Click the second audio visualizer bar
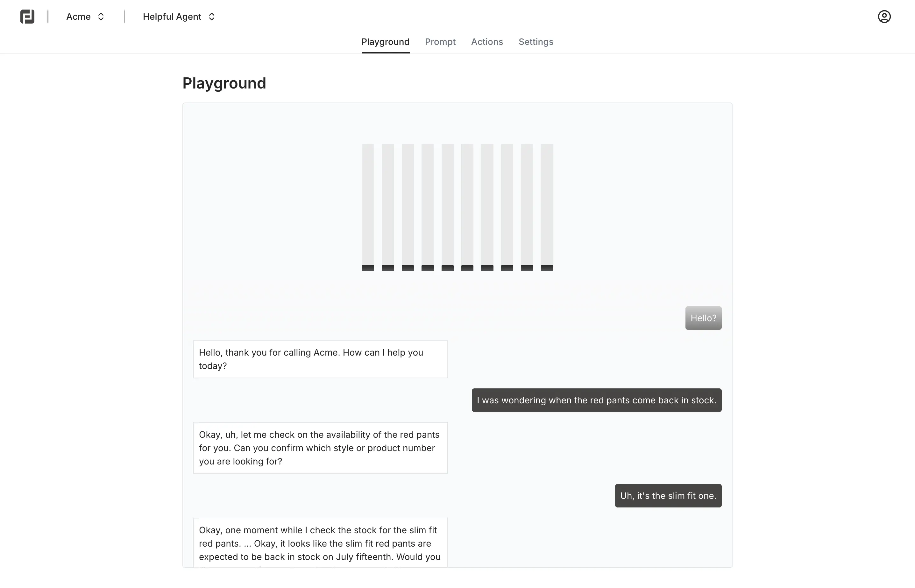 [x=388, y=207]
